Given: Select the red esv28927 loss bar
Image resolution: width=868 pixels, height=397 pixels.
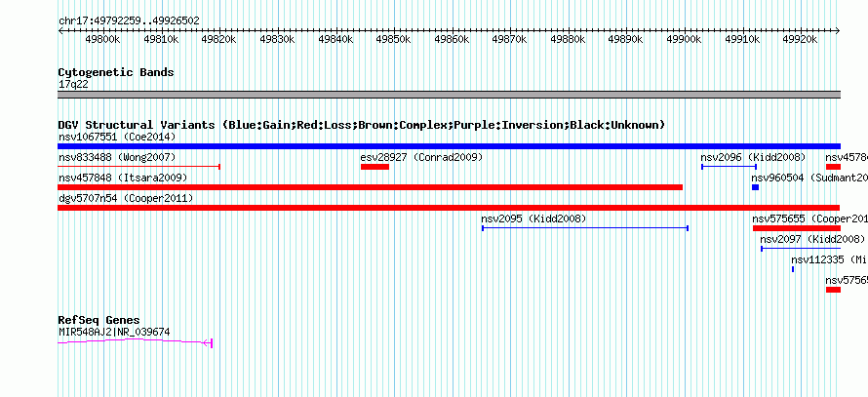Looking at the screenshot, I should click(x=375, y=167).
